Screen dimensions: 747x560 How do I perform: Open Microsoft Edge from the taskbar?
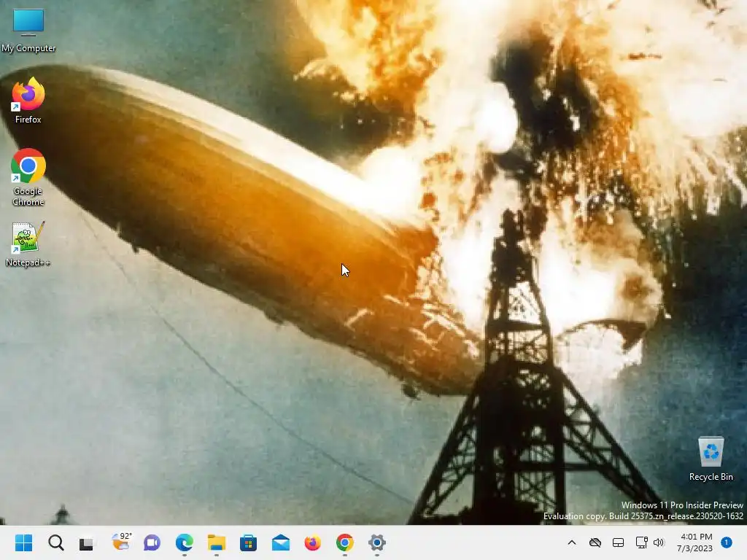pyautogui.click(x=185, y=542)
